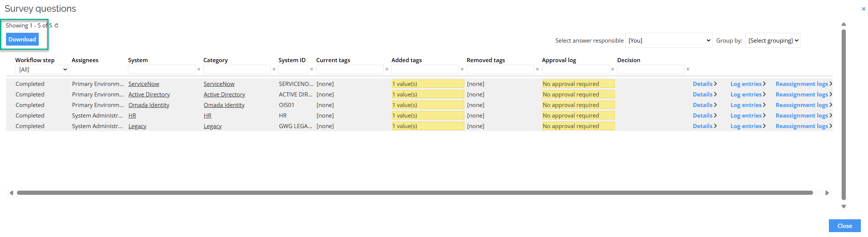Open Reassignment logs for Legacy row
This screenshot has width=868, height=237.
(x=804, y=126)
